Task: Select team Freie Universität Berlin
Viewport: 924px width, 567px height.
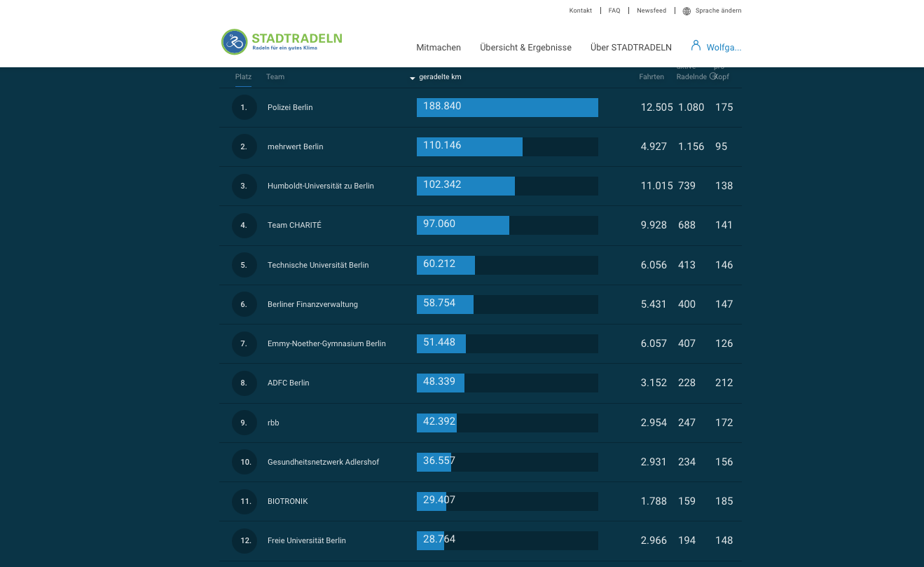Action: coord(307,540)
